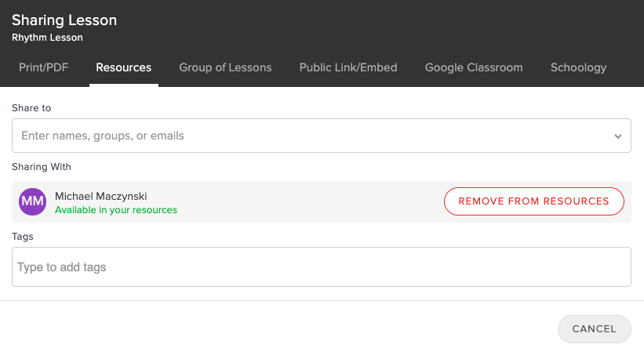Screen dimensions: 644x355
Task: Focus the names, groups, or emails field
Action: click(321, 136)
